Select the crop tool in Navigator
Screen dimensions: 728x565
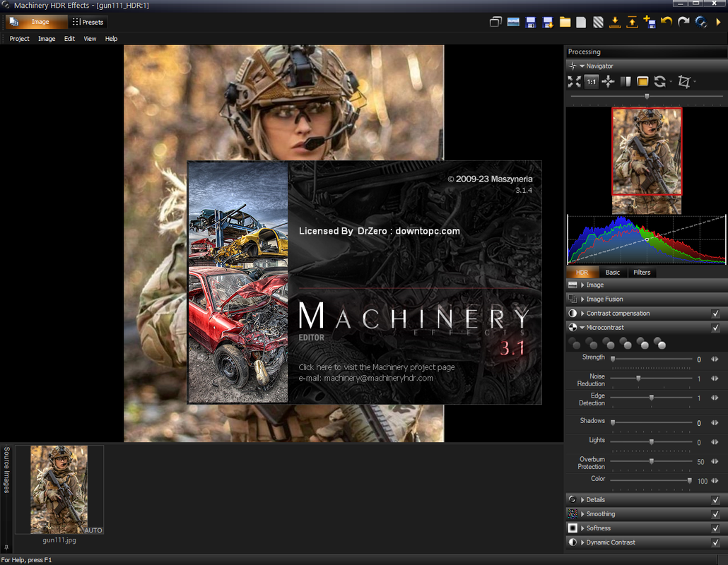click(x=684, y=82)
